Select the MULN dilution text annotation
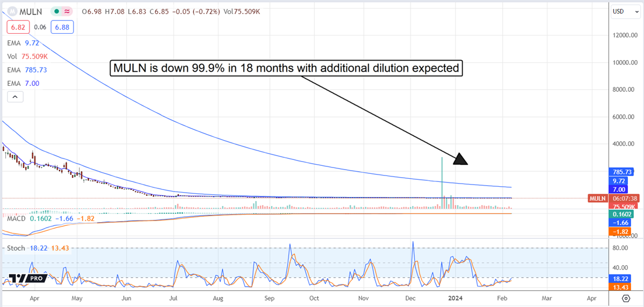 pyautogui.click(x=286, y=68)
